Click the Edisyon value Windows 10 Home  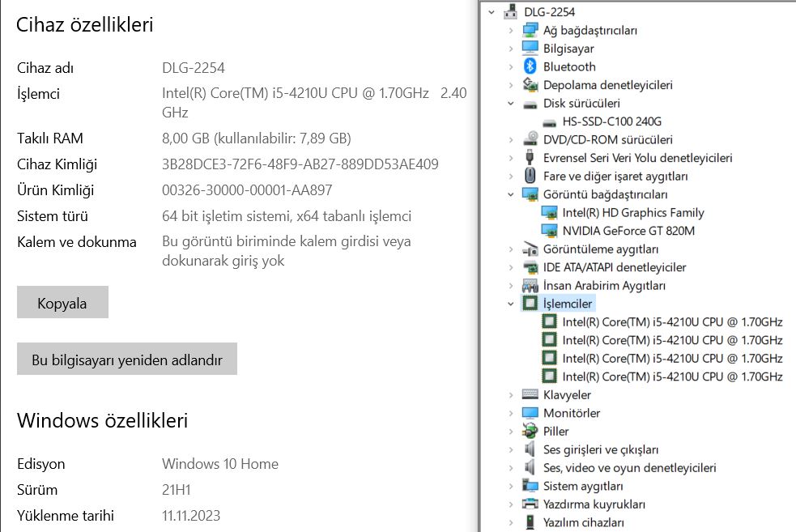[x=220, y=463]
